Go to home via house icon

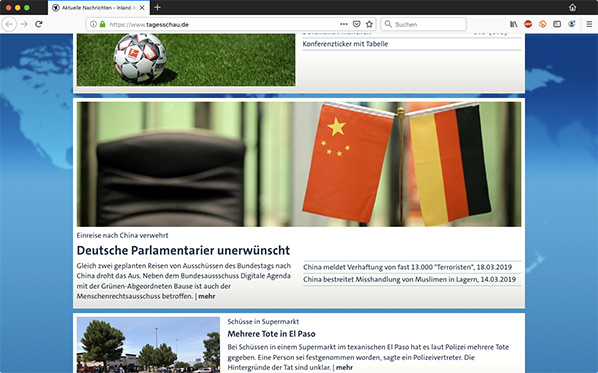[572, 7]
